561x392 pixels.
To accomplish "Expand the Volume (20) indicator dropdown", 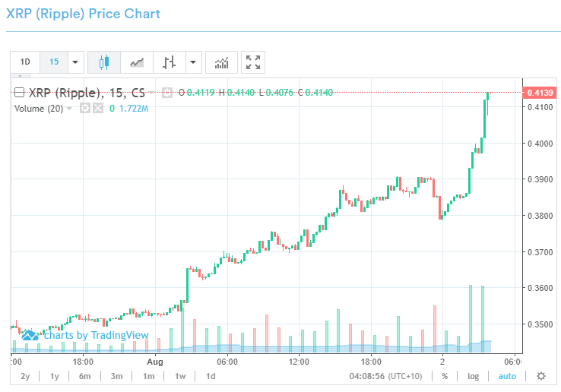I will click(70, 109).
